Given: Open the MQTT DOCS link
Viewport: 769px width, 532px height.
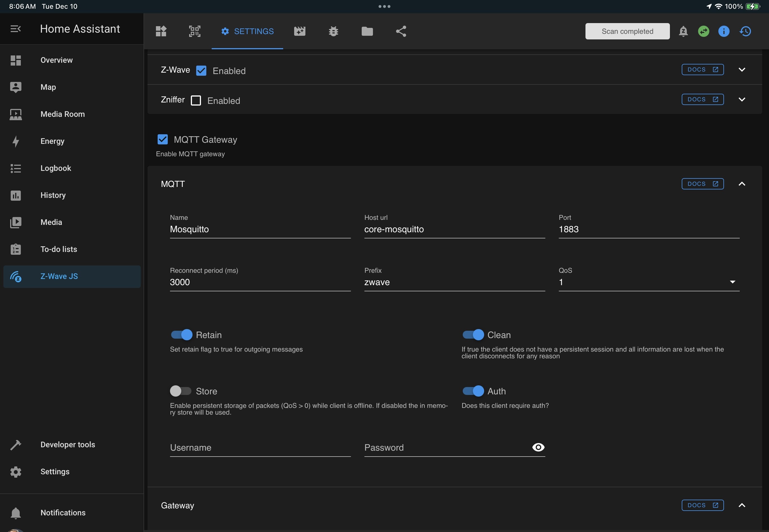Looking at the screenshot, I should point(702,184).
